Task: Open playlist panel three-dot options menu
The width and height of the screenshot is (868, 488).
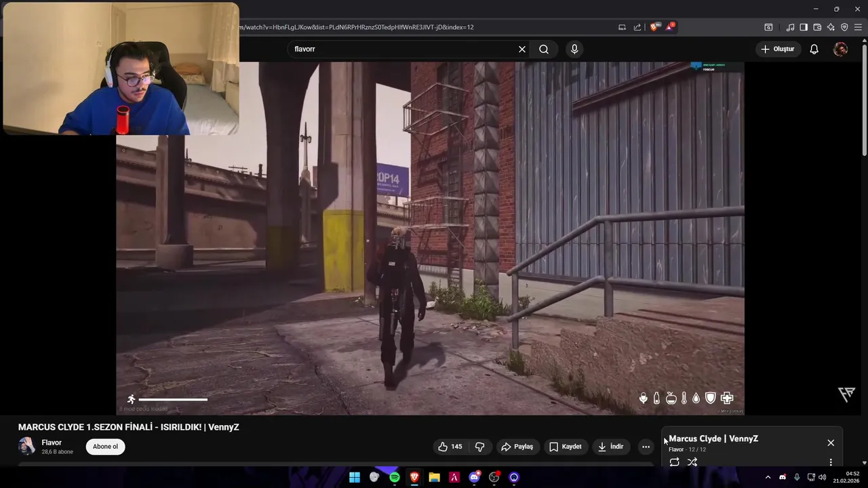Action: (x=831, y=462)
